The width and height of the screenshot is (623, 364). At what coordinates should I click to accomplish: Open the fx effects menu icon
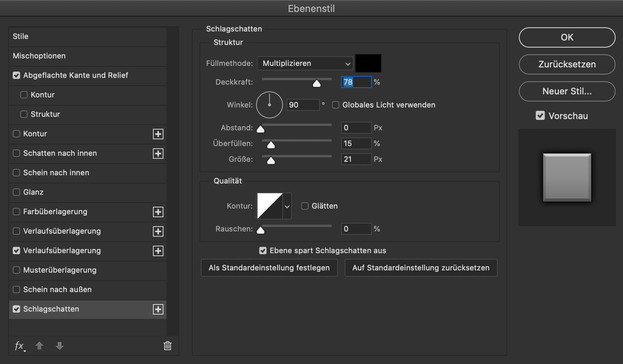[20, 346]
